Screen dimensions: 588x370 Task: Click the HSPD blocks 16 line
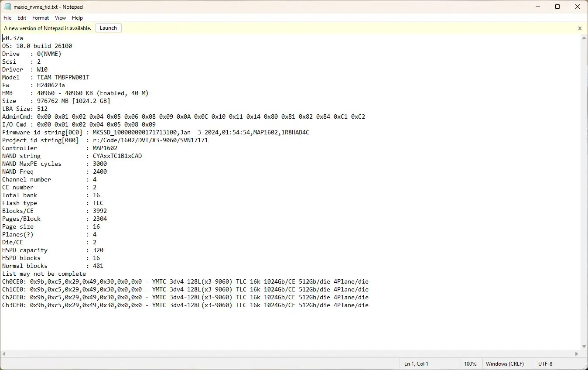51,258
